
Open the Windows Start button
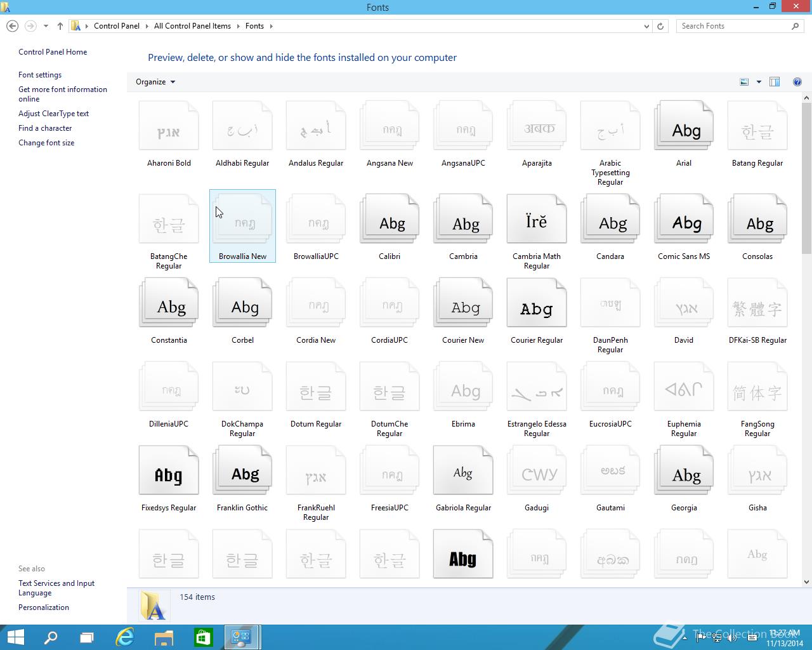click(x=15, y=637)
